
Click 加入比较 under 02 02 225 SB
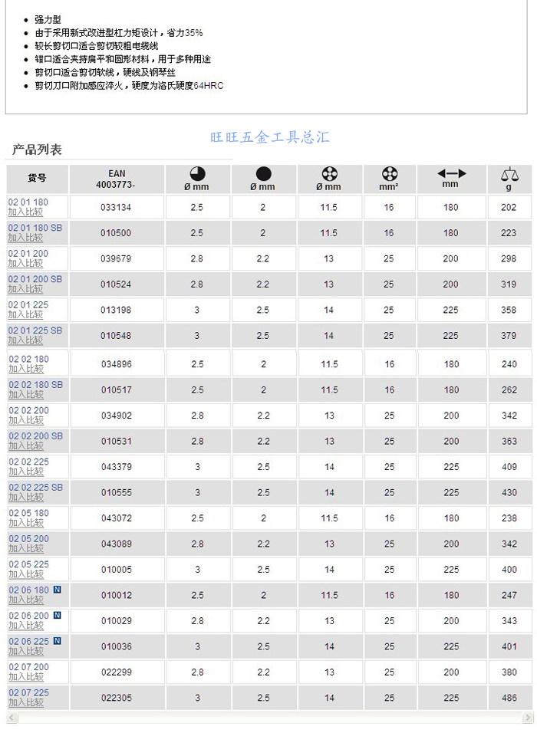(25, 497)
